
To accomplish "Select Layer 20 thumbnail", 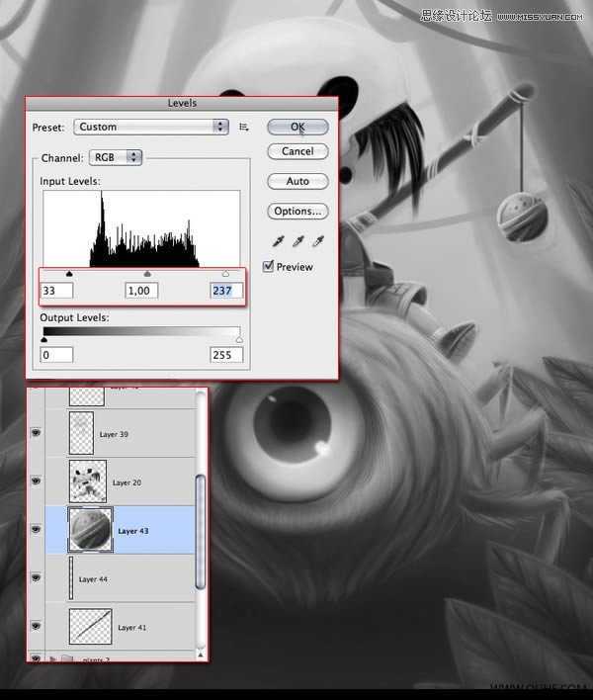I will click(88, 481).
